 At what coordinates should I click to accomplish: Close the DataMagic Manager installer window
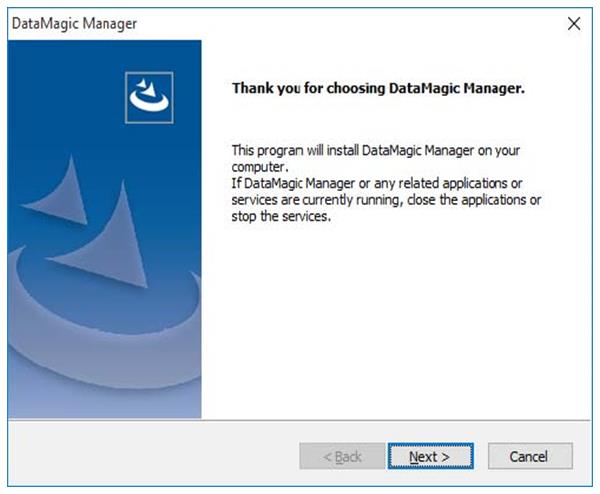pyautogui.click(x=573, y=23)
